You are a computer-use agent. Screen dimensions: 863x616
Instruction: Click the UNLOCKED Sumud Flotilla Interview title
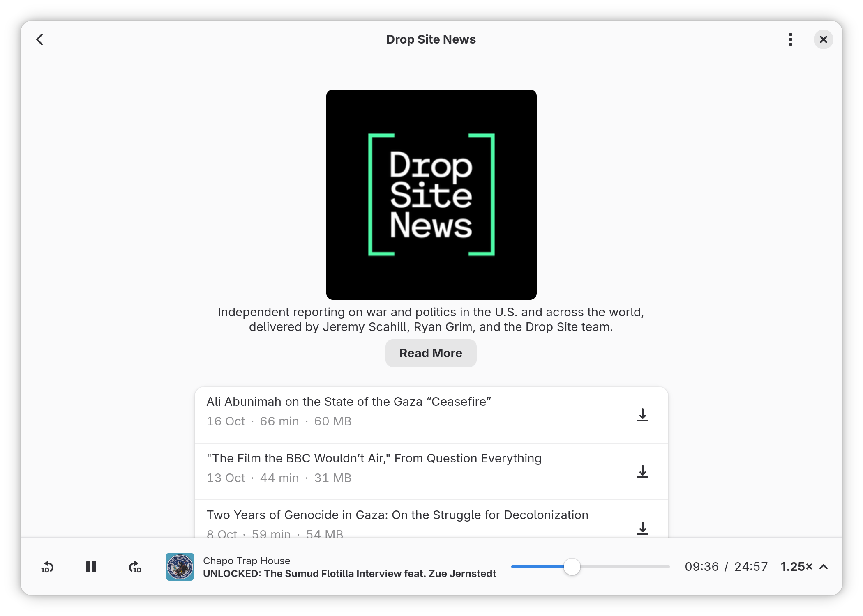point(349,574)
